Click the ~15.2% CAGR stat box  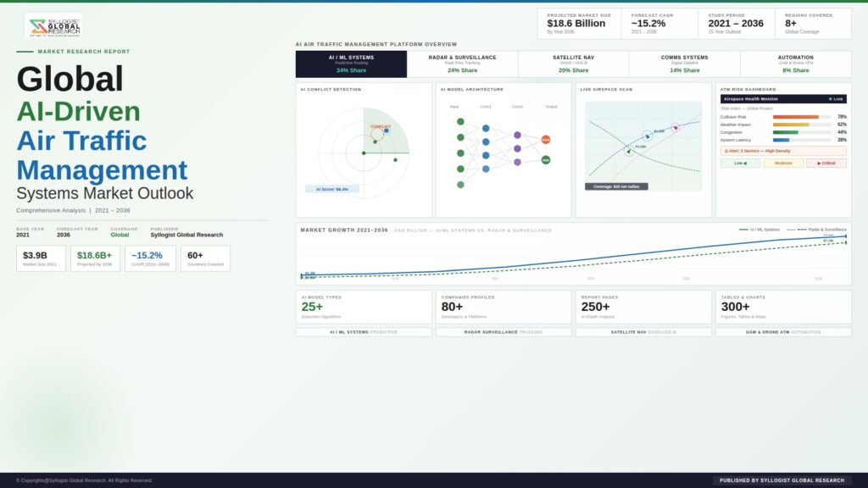tap(151, 258)
